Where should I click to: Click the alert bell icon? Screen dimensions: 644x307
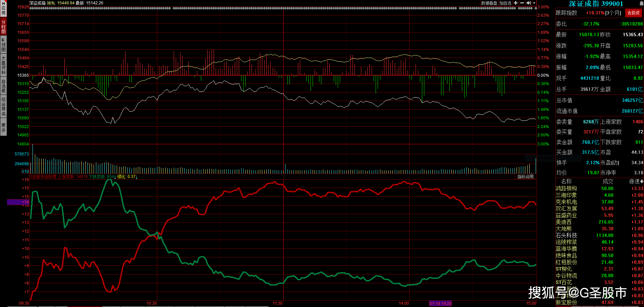641,3
